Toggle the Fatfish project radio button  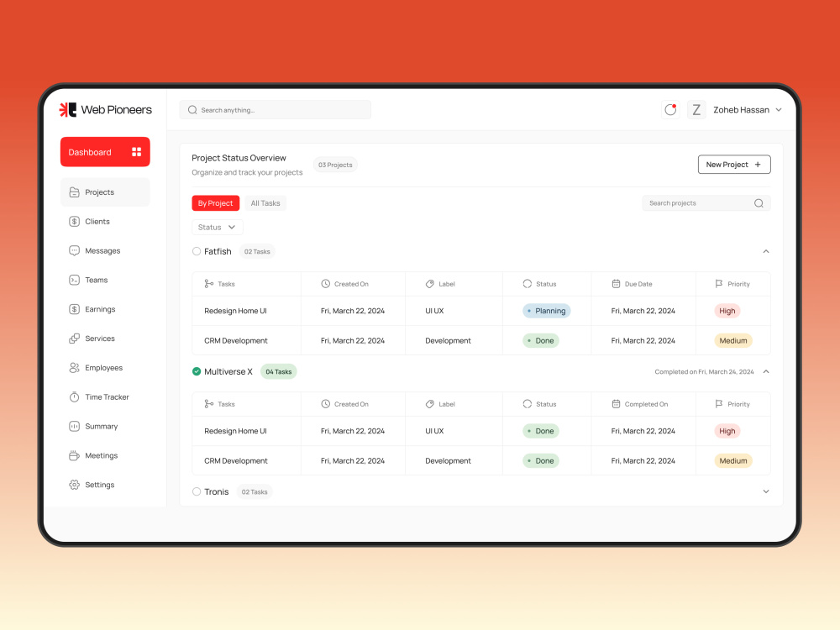(197, 251)
